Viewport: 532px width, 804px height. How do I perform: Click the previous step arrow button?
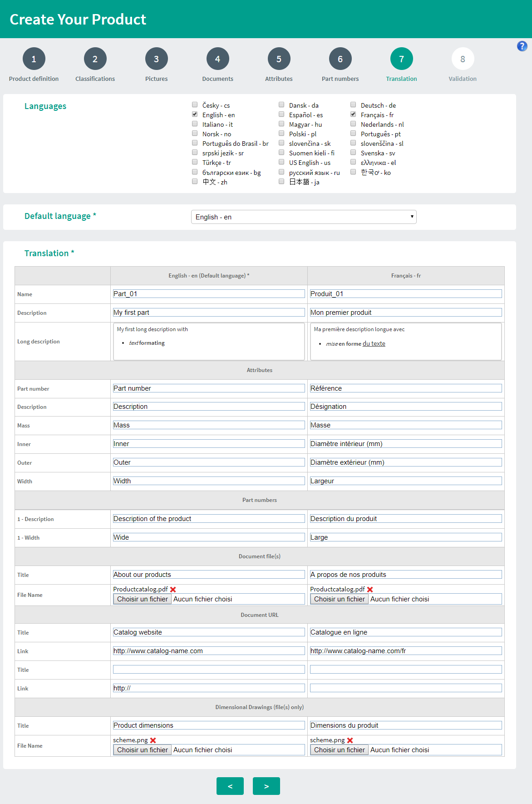[230, 786]
